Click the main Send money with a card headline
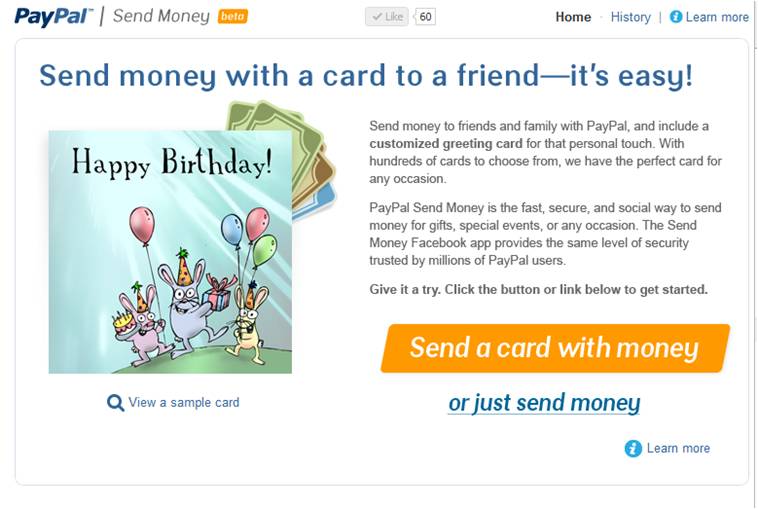 366,76
